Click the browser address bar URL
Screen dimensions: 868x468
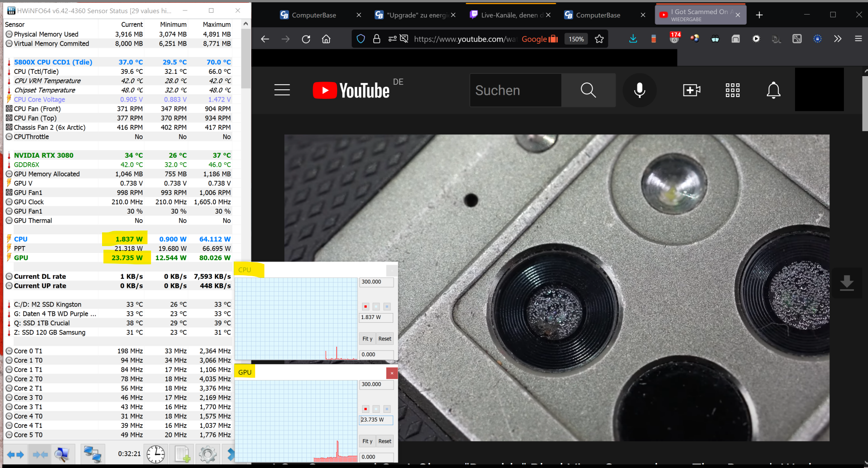465,39
